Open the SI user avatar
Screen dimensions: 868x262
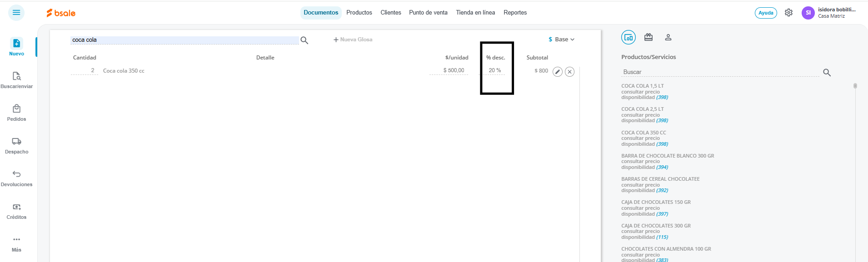click(808, 13)
